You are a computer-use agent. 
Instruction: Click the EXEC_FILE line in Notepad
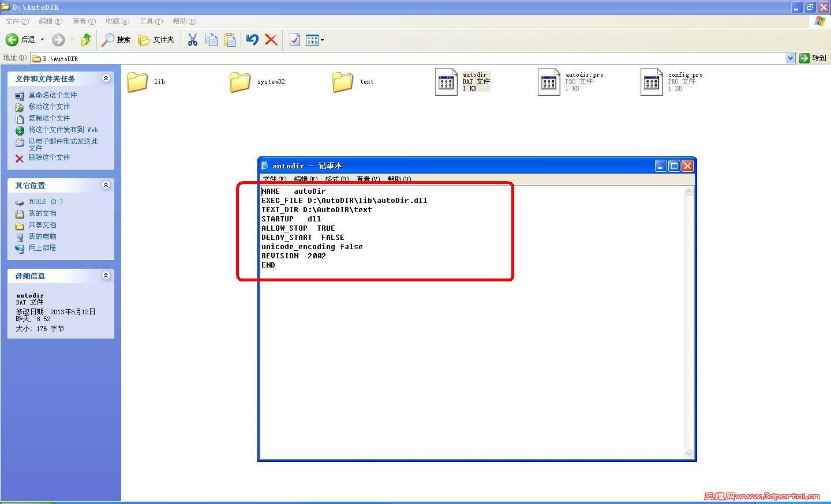tap(345, 201)
